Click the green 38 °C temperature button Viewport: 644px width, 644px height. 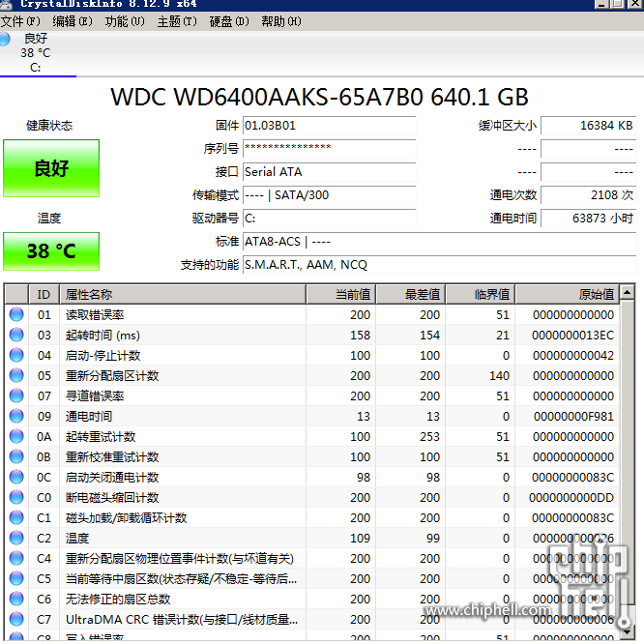tap(51, 251)
